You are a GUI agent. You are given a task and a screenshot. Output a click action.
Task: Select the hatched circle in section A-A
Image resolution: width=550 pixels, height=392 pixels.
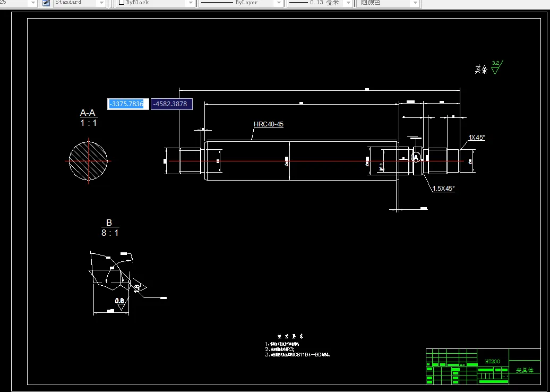pos(88,161)
